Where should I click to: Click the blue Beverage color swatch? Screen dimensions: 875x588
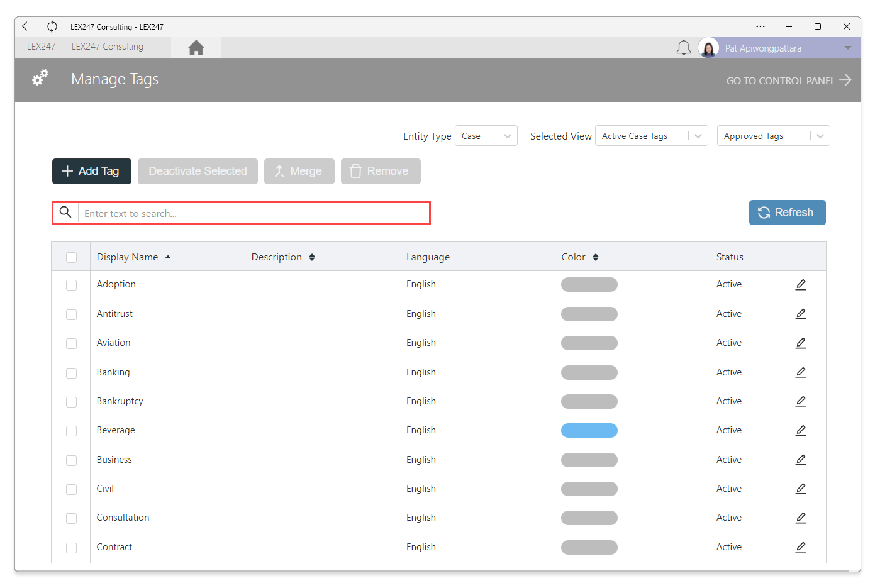[589, 430]
